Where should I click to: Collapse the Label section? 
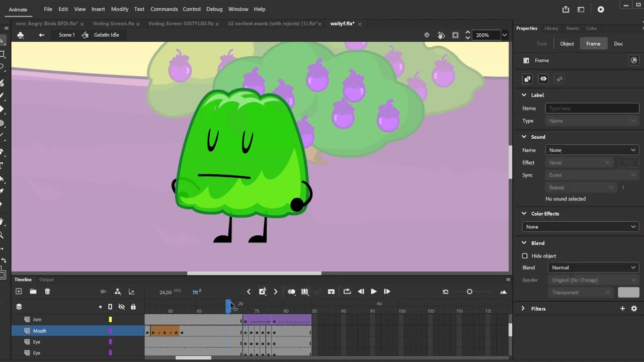[524, 95]
